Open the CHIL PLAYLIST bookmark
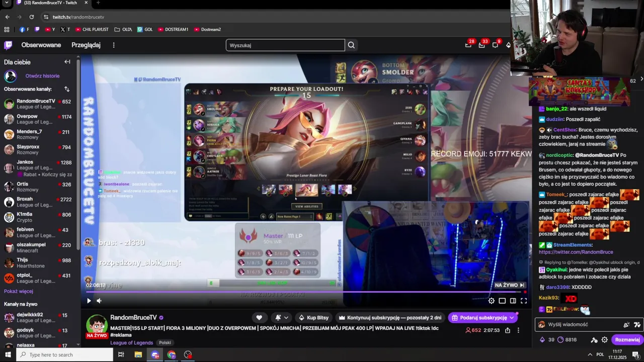 click(x=92, y=30)
